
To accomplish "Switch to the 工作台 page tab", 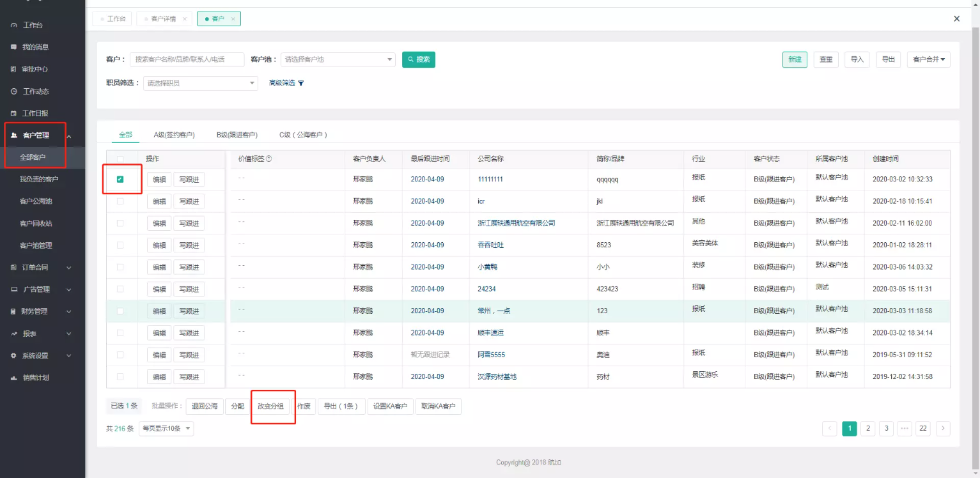I will point(113,19).
